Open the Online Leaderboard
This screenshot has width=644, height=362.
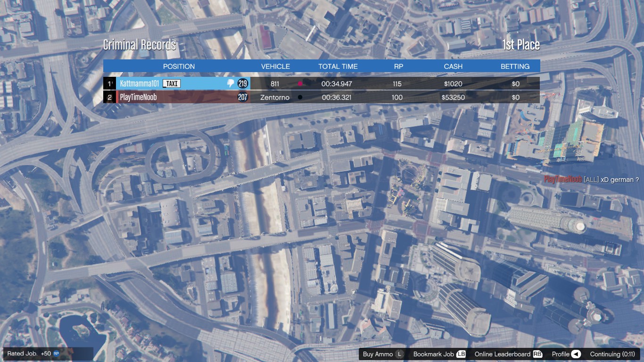coord(502,354)
